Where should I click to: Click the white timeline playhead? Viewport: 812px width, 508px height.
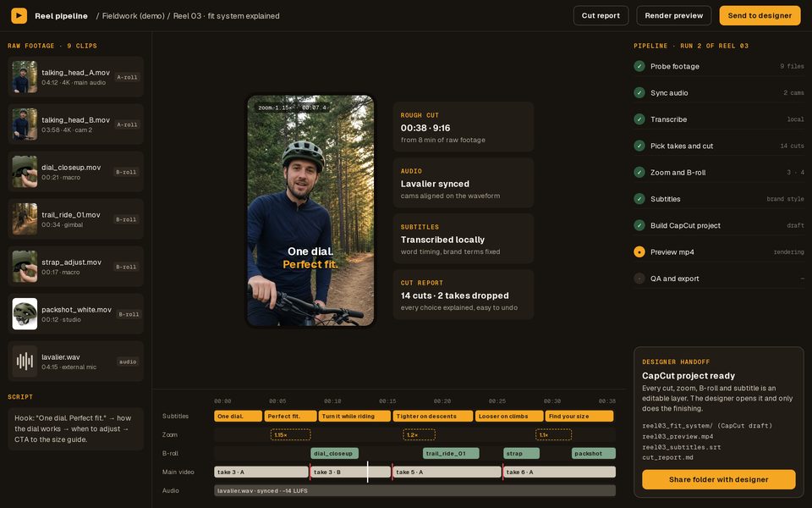pyautogui.click(x=368, y=472)
